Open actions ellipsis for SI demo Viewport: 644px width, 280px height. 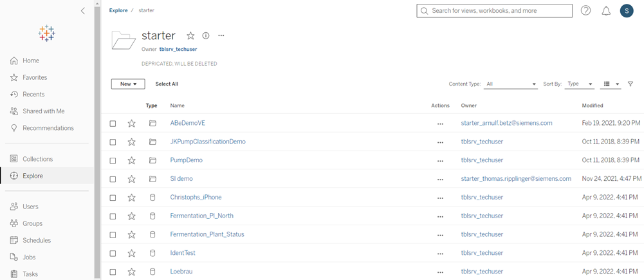point(440,180)
